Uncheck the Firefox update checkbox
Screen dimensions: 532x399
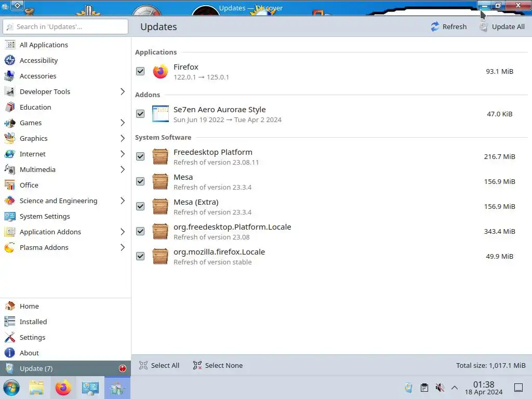coord(140,71)
